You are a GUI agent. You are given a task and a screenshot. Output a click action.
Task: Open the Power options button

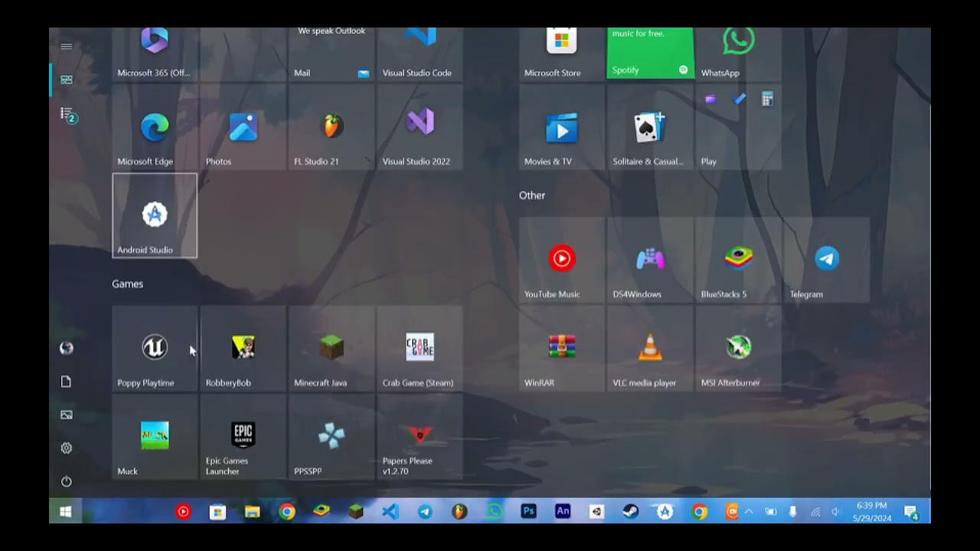click(67, 481)
